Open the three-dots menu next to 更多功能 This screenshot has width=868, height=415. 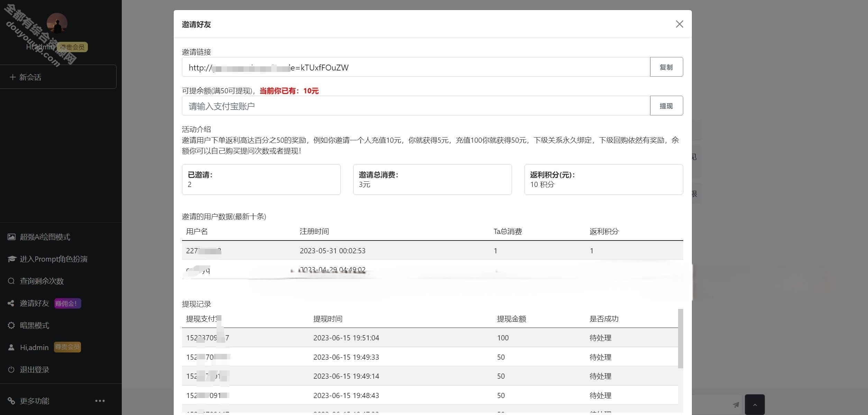pos(100,401)
